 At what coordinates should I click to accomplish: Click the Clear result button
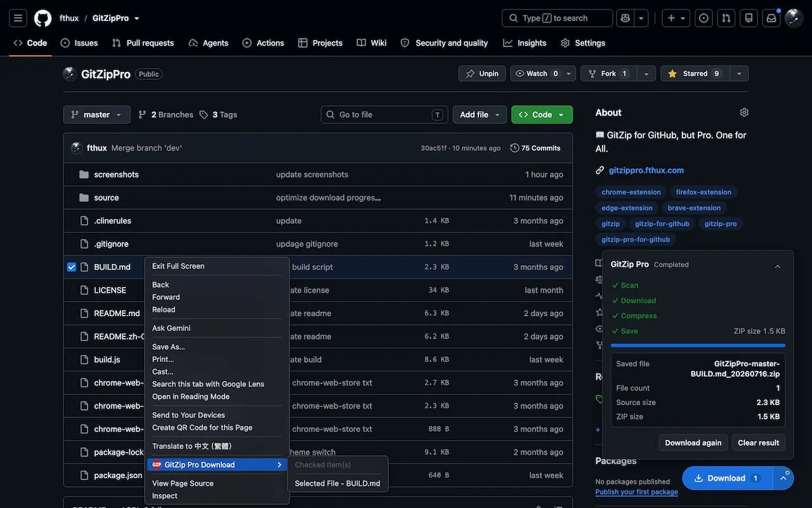(758, 443)
